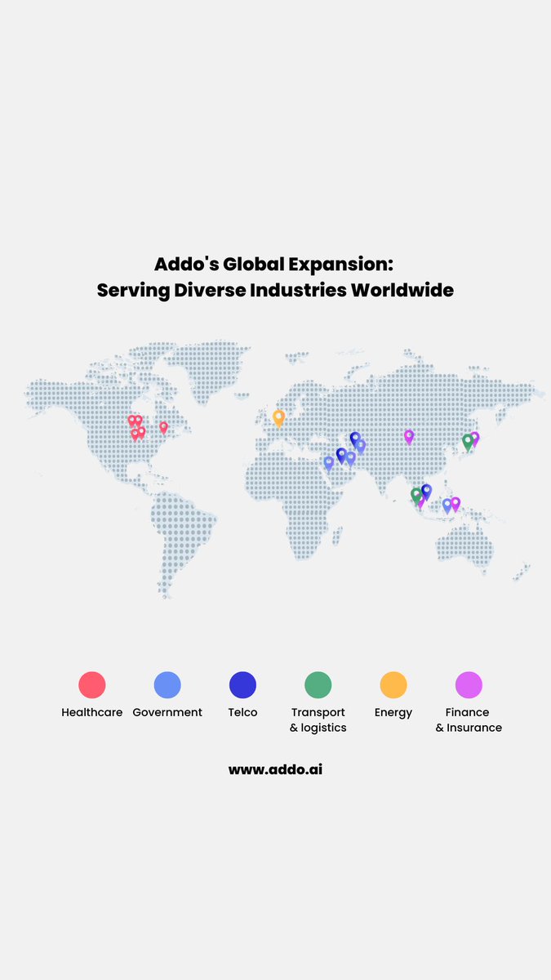Screen dimensions: 551x980
Task: Click the orange Energy pin over Europe
Action: pos(278,418)
